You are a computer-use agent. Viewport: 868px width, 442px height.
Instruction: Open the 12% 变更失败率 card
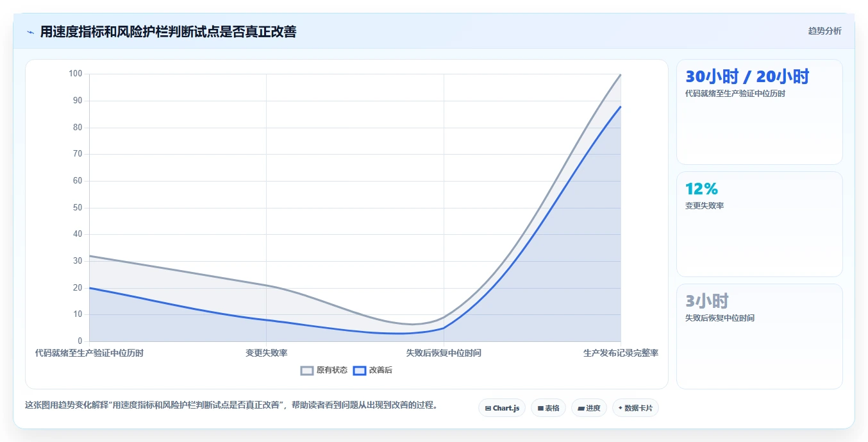pyautogui.click(x=759, y=225)
